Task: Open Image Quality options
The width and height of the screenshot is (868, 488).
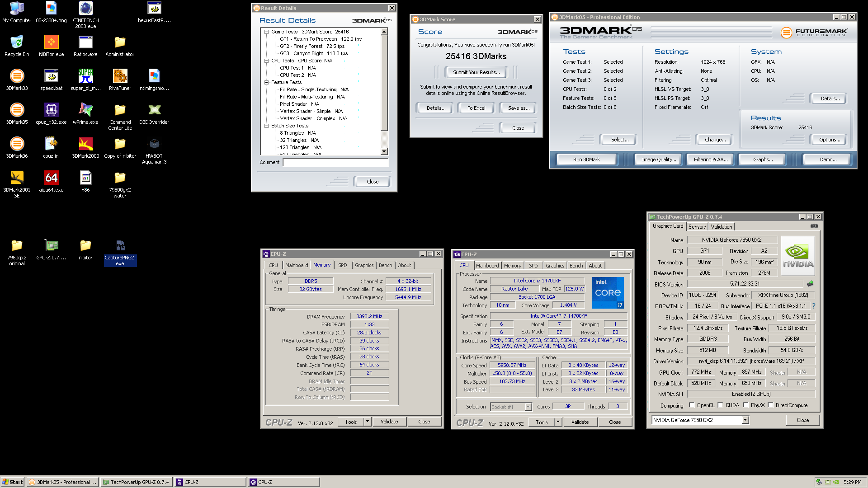Action: tap(659, 160)
